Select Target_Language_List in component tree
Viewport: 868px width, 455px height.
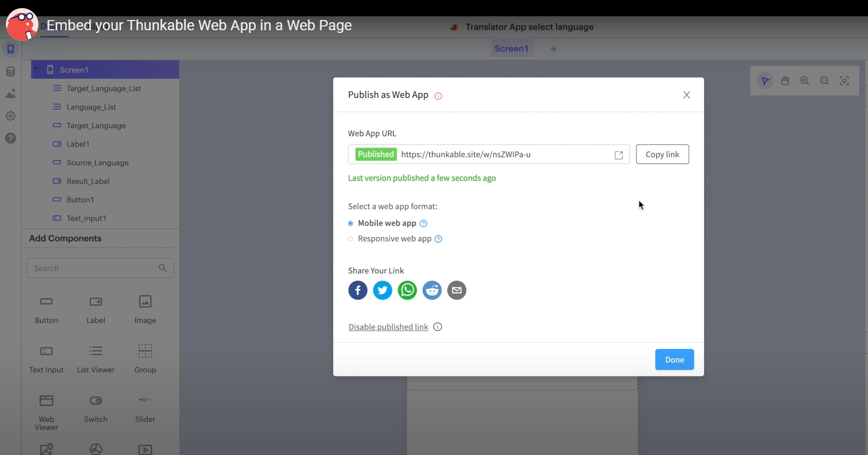(105, 88)
